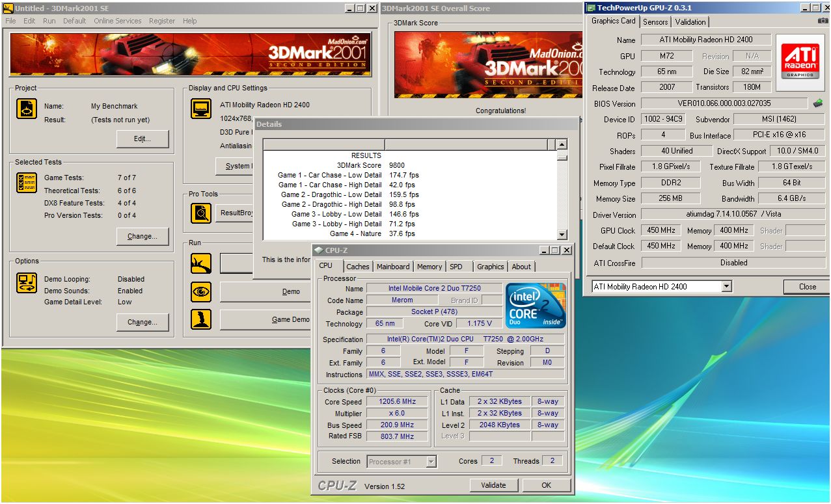Click the 3DMark2001 SE title bar icon

click(x=8, y=8)
